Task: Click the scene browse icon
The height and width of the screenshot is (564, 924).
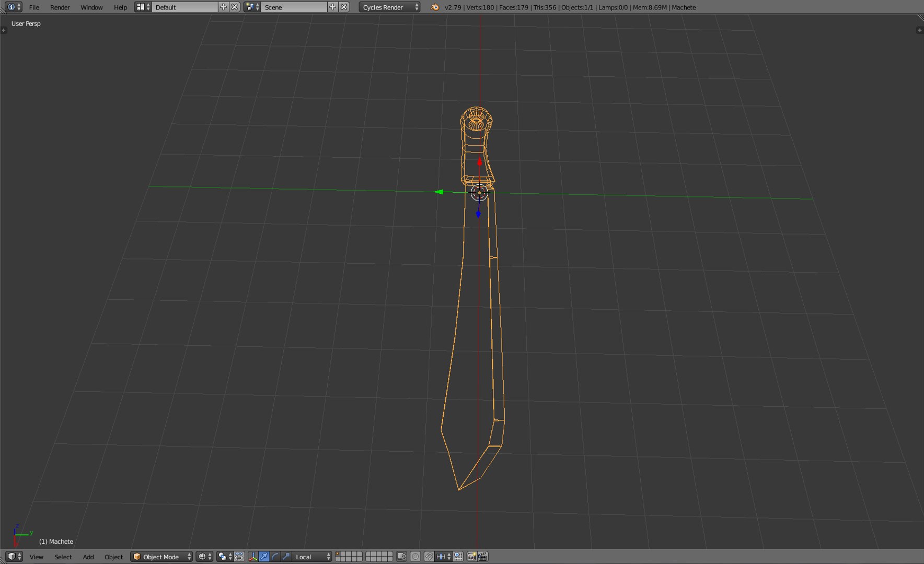Action: click(x=252, y=7)
